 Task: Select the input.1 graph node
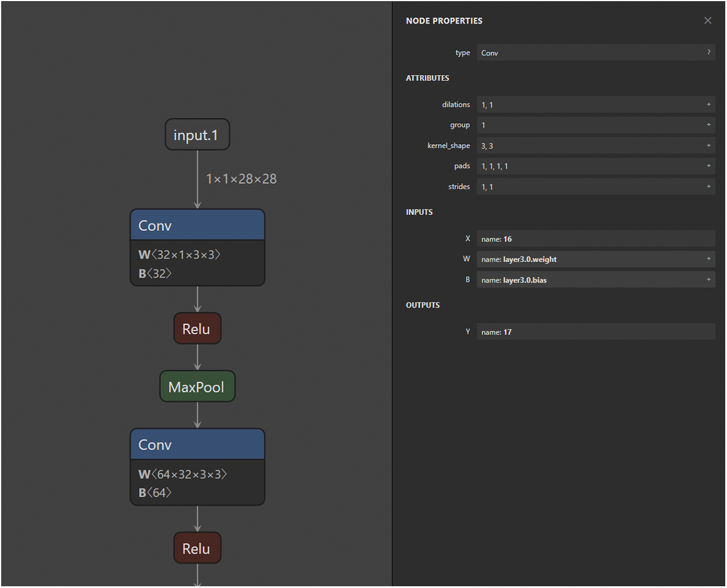pos(197,135)
